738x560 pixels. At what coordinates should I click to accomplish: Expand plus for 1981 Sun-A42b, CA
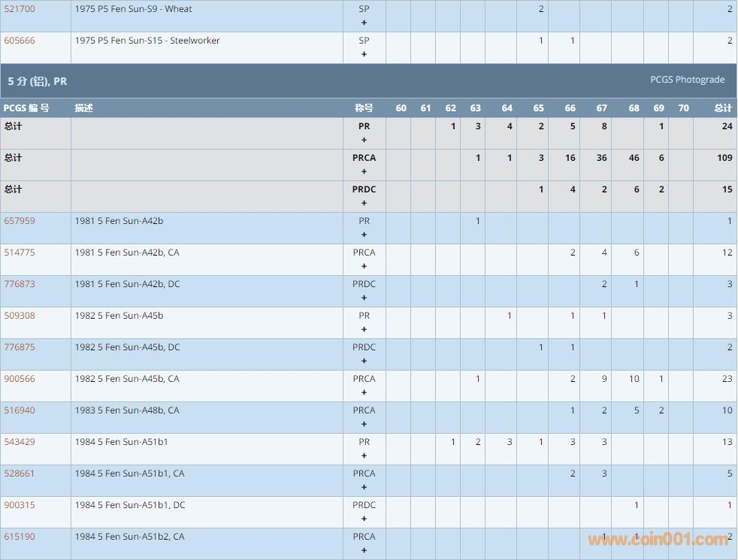coord(364,266)
